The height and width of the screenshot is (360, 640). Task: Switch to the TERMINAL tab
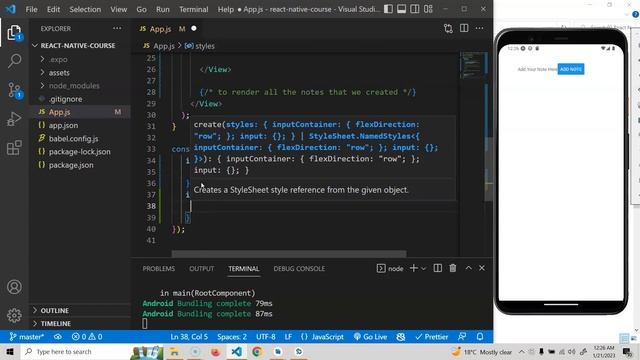pos(244,269)
